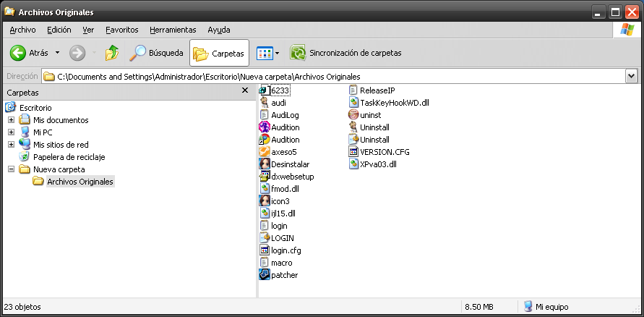Image resolution: width=644 pixels, height=317 pixels.
Task: Open the address bar history dropdown
Action: [631, 77]
